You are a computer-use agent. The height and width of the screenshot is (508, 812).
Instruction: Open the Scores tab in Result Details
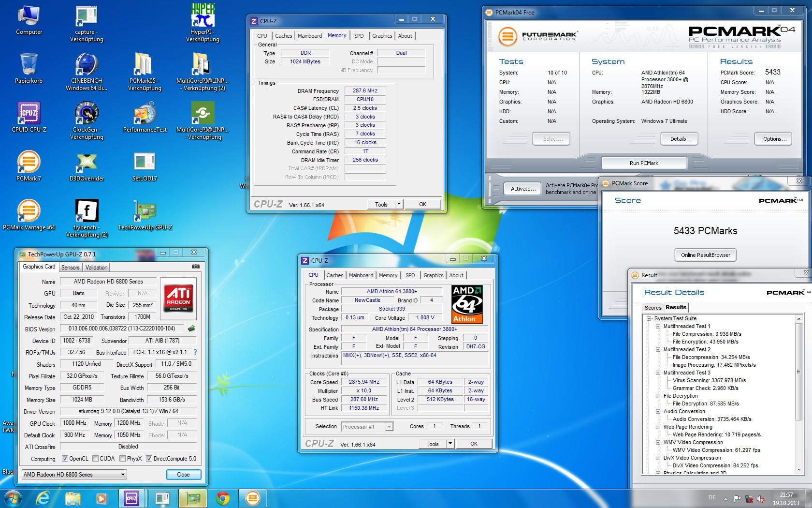(x=652, y=308)
